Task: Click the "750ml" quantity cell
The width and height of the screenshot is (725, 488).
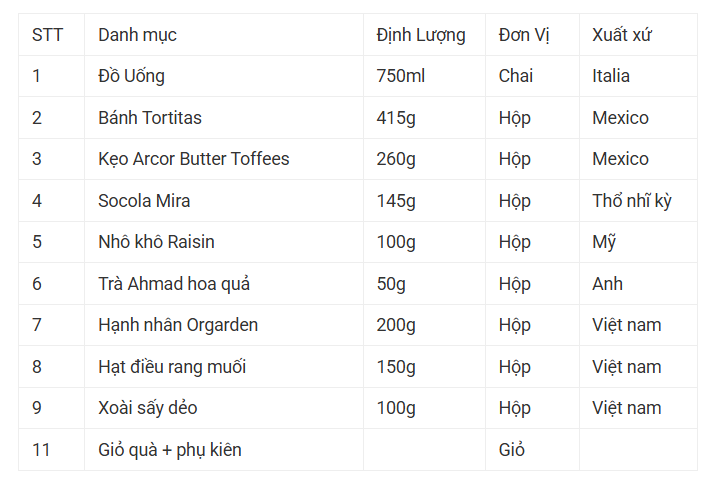Action: (401, 76)
